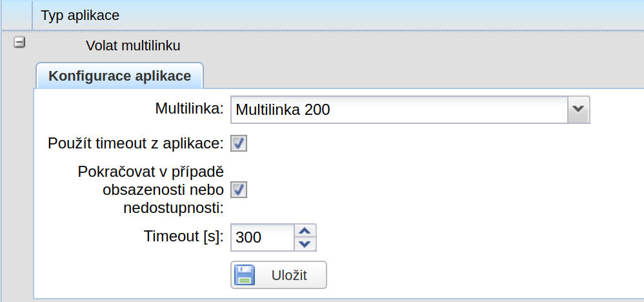Decrease timeout using the down arrow
This screenshot has width=644, height=302.
pos(305,244)
